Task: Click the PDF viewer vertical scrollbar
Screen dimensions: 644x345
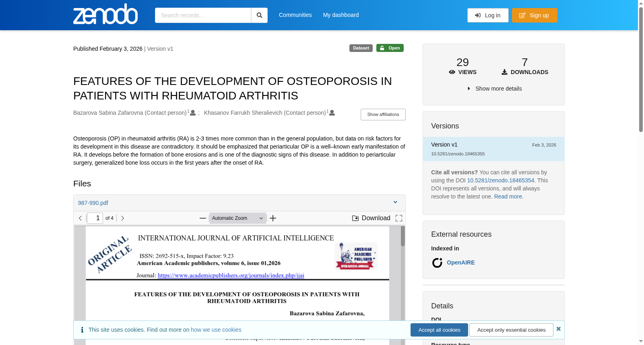Action: pyautogui.click(x=403, y=282)
